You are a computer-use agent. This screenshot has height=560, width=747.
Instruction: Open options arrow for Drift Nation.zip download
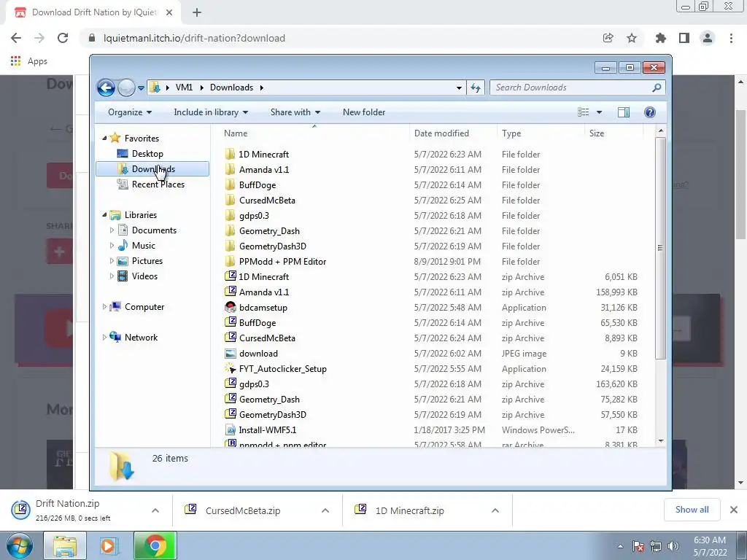(155, 510)
